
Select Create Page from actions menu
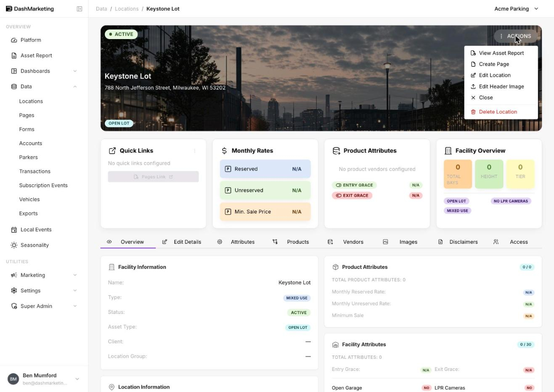(x=501, y=64)
